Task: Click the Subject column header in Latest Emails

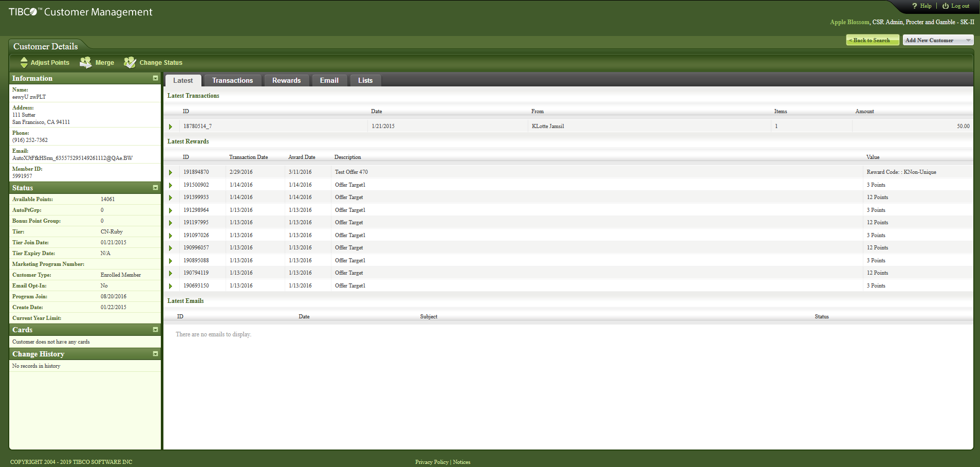Action: point(429,316)
